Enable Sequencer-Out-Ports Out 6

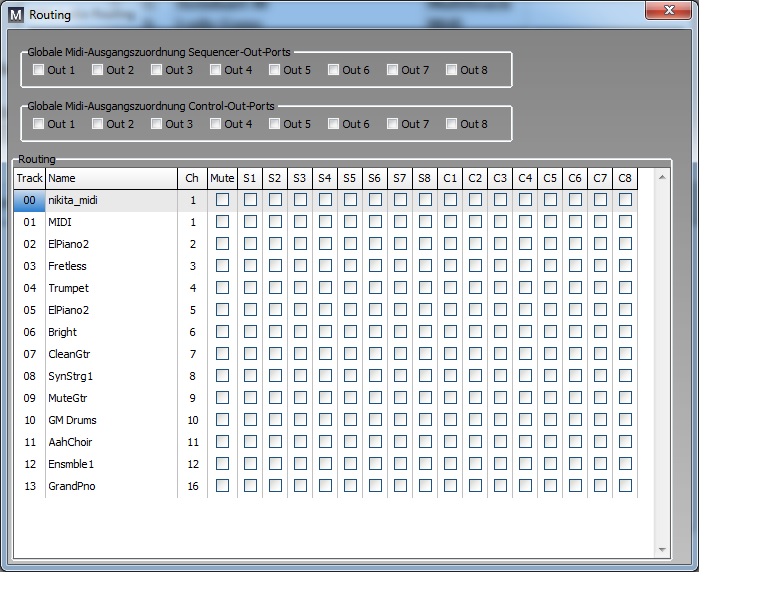[334, 70]
